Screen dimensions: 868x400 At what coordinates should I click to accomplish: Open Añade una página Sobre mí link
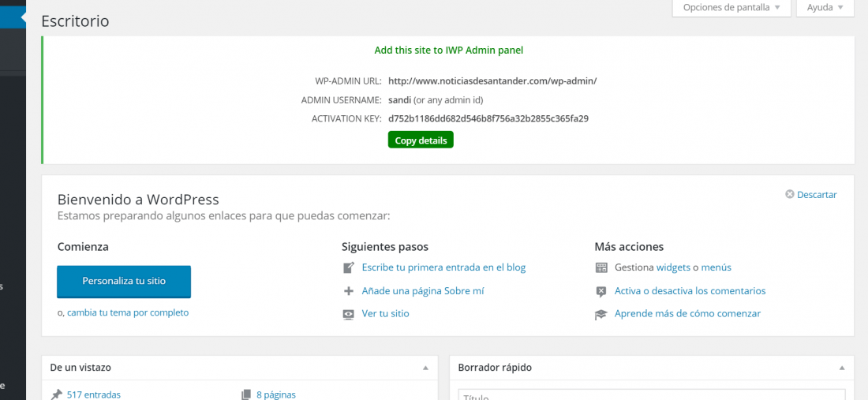pos(423,290)
